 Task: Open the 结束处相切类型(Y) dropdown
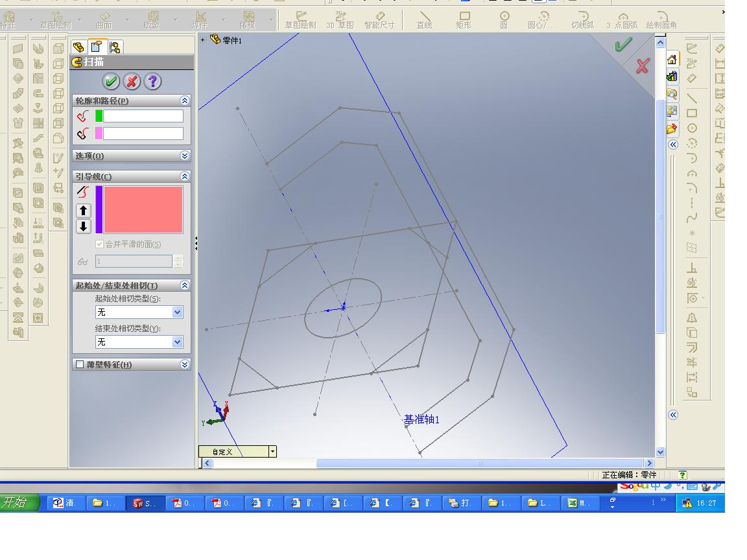pyautogui.click(x=177, y=342)
